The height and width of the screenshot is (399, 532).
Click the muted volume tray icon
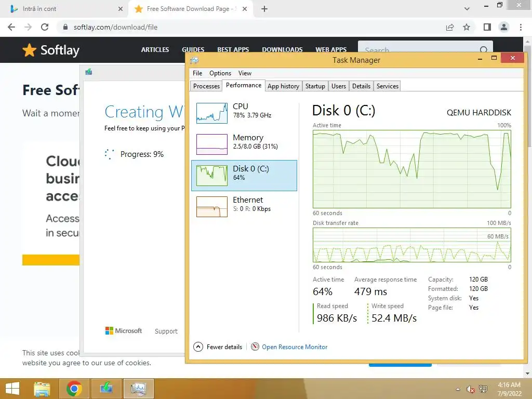(470, 389)
